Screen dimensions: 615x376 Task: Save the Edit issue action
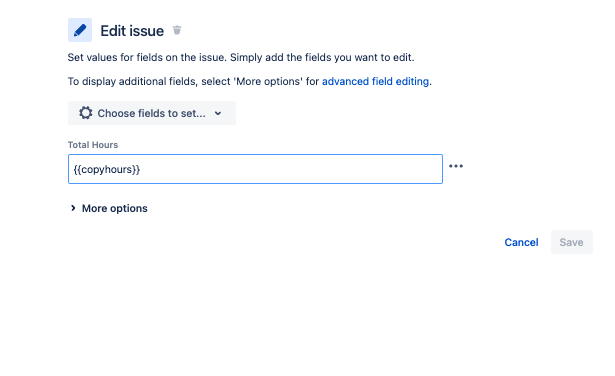click(571, 242)
